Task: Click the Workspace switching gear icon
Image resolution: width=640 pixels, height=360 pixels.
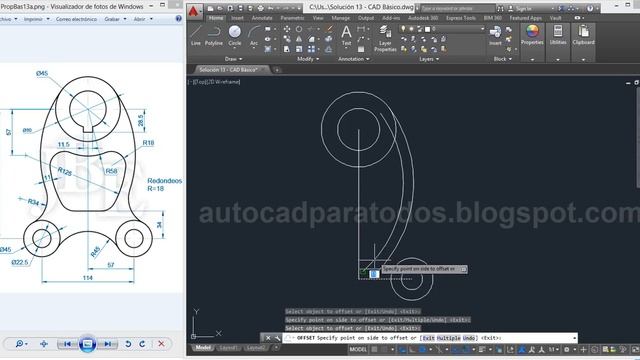Action: click(x=567, y=349)
